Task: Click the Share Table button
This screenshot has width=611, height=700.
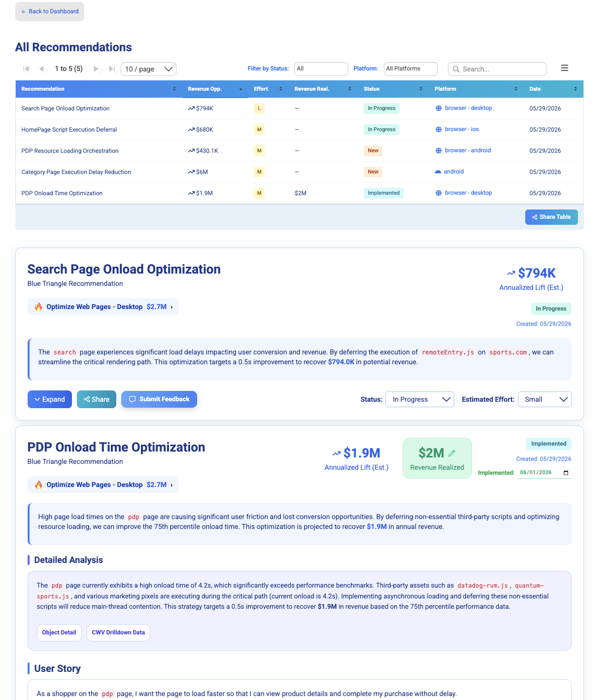Action: click(x=551, y=217)
